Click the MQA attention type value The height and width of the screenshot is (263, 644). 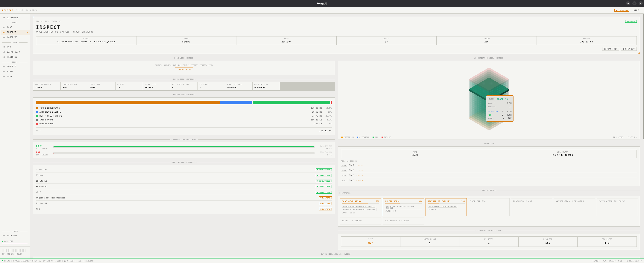370,243
